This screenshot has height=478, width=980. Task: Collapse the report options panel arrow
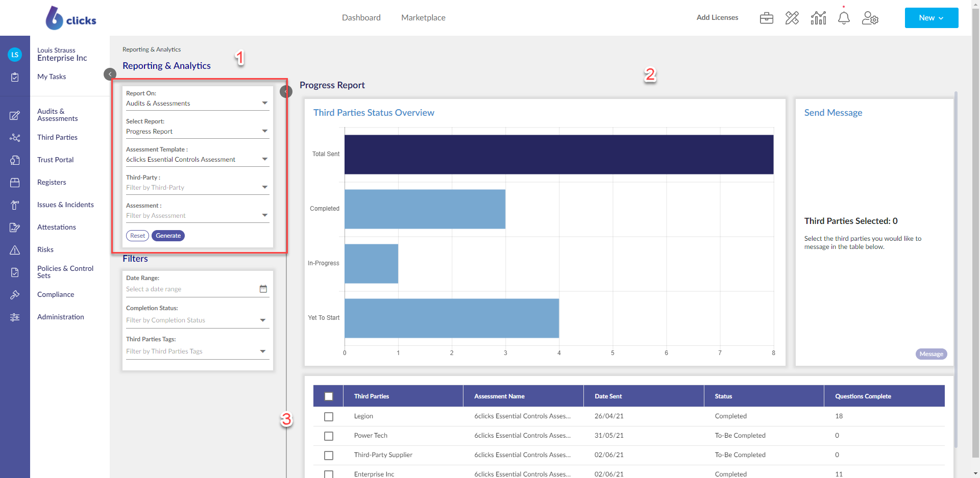(x=286, y=91)
